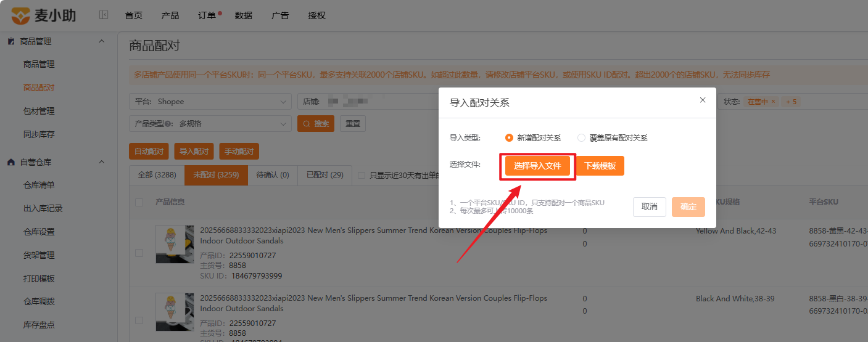Click the 重置 reset button

click(353, 123)
